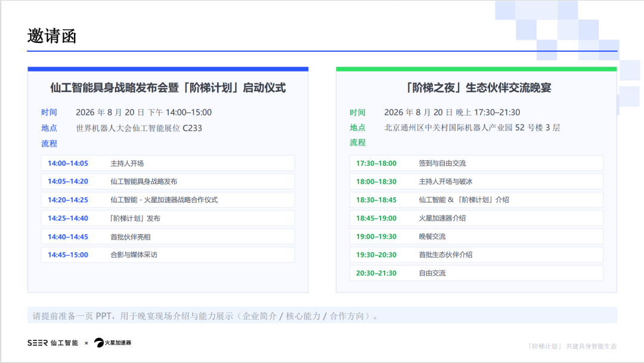Screen dimensions: 644x363
Task: Click the 时间 label in left card
Action: coord(49,113)
